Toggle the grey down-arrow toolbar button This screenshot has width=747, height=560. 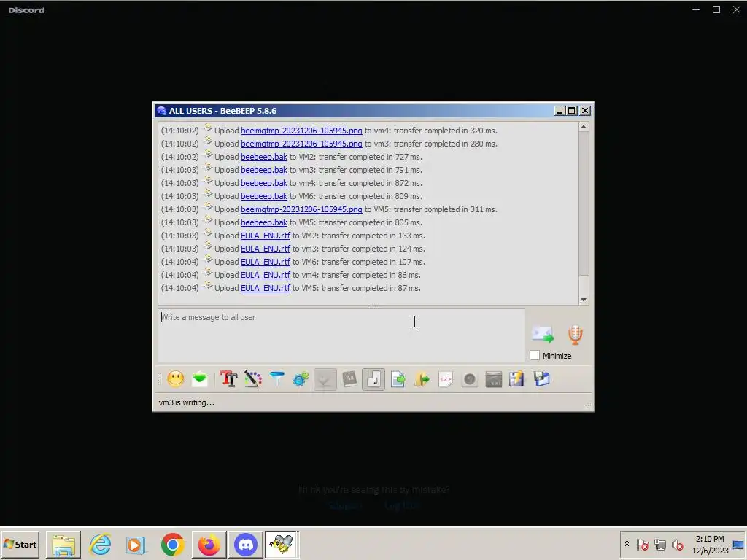(325, 379)
